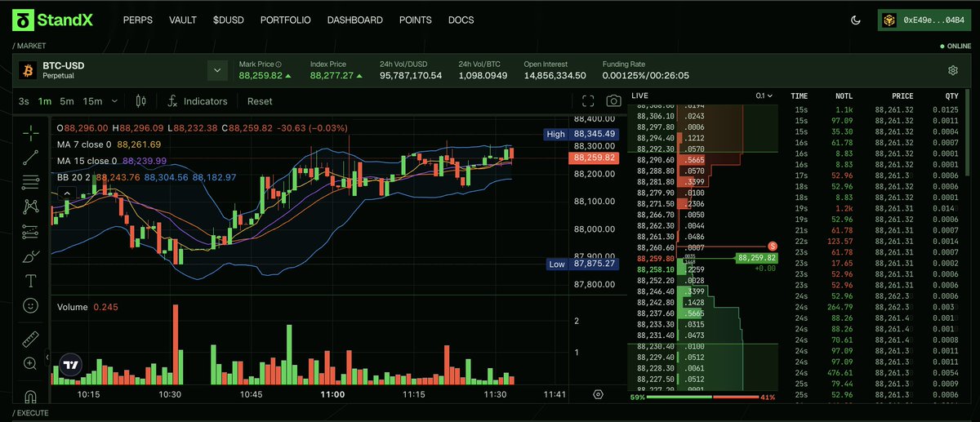Click the BB 20 2 indicator label
The width and height of the screenshot is (980, 422).
(74, 177)
